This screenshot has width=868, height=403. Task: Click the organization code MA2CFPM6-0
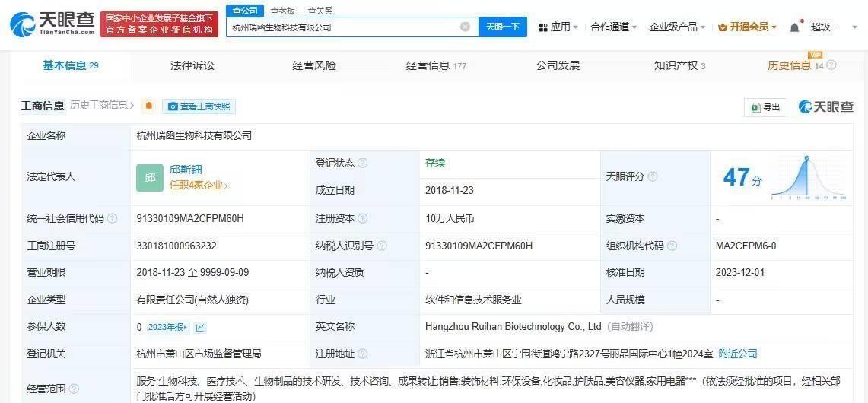(x=746, y=246)
